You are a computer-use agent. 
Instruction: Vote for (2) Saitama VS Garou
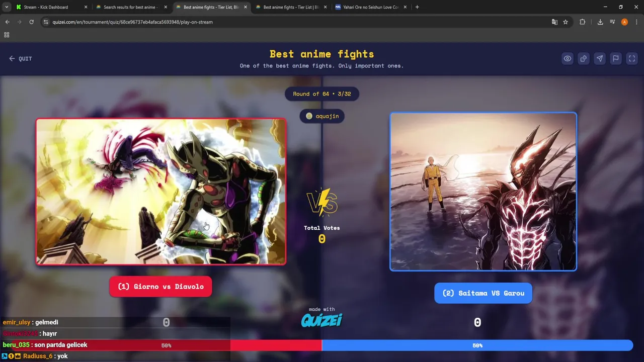pos(483,293)
